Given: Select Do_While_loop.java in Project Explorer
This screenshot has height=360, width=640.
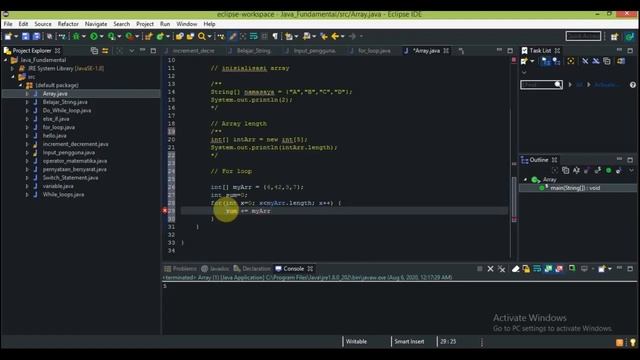Looking at the screenshot, I should [67, 111].
